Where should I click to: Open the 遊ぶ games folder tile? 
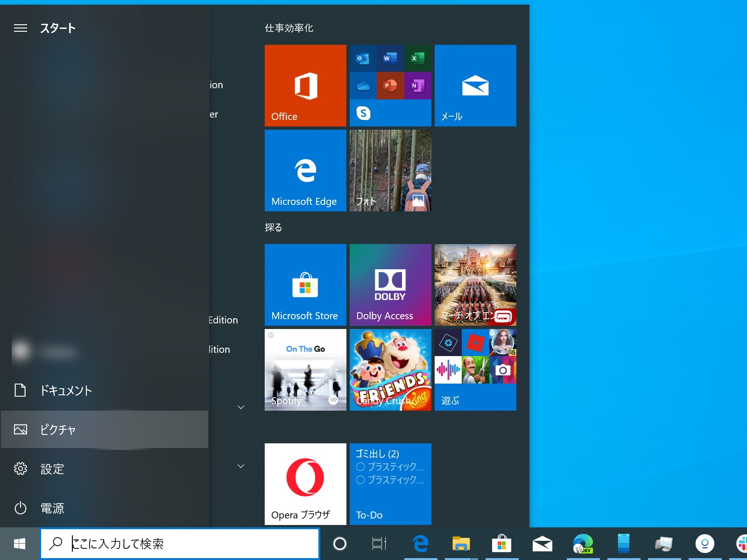coord(475,370)
